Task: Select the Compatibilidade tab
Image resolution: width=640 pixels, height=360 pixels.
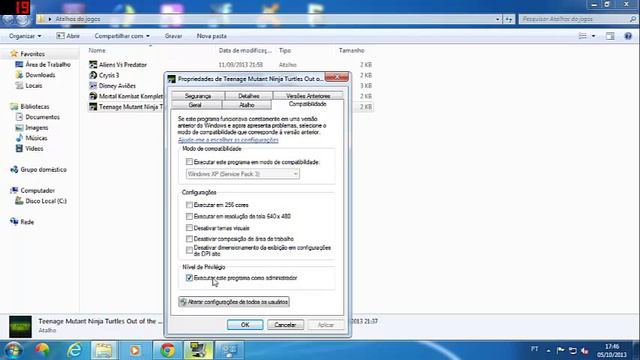Action: (x=307, y=104)
